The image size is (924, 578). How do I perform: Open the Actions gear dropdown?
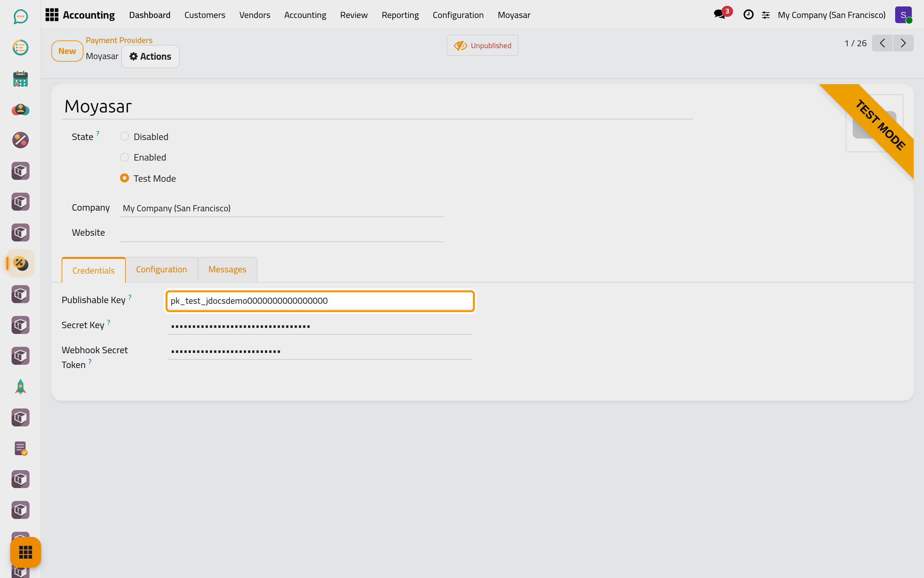[150, 56]
